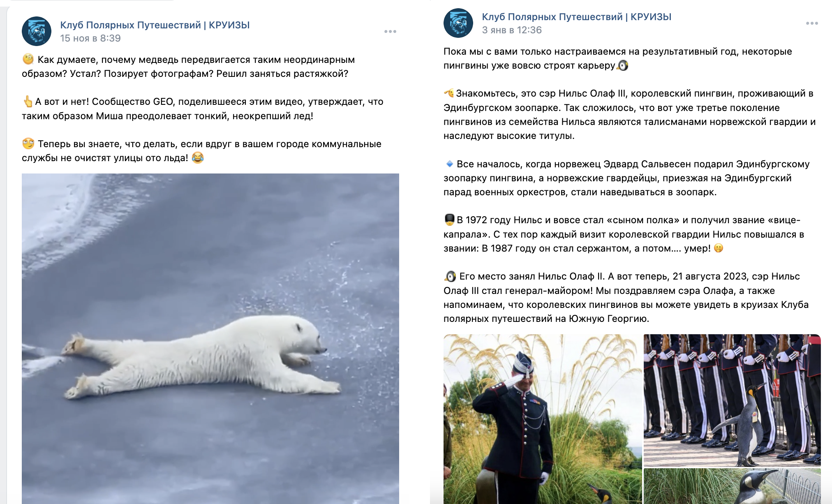Click the penguin emoji before 'Его место занял'
Image resolution: width=832 pixels, height=504 pixels.
click(x=450, y=276)
